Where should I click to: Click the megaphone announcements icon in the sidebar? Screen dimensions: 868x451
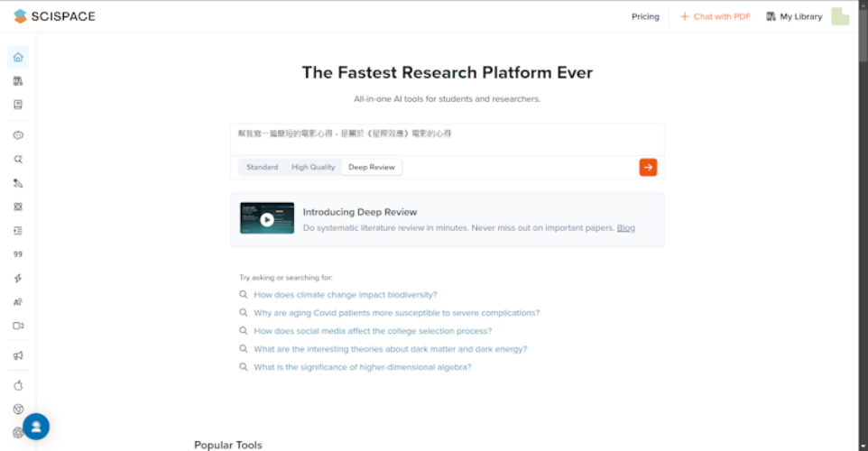[x=18, y=356]
